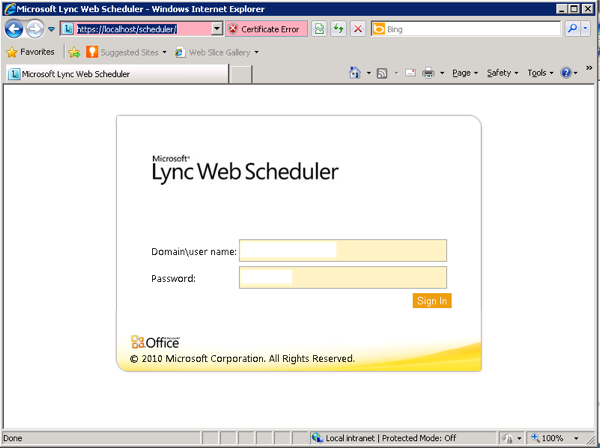Click the Read Mail icon
The image size is (600, 448).
click(410, 73)
